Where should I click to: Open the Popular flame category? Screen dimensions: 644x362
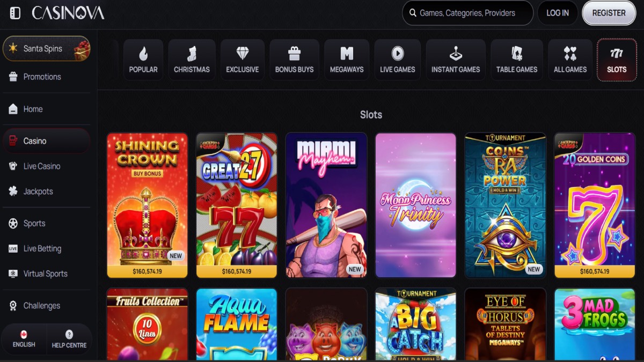pos(143,60)
